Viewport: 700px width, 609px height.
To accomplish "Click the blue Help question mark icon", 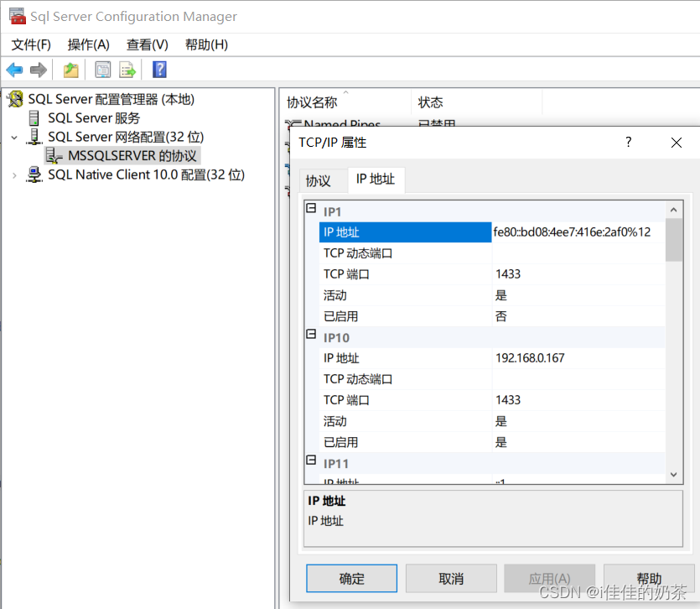I will [159, 70].
